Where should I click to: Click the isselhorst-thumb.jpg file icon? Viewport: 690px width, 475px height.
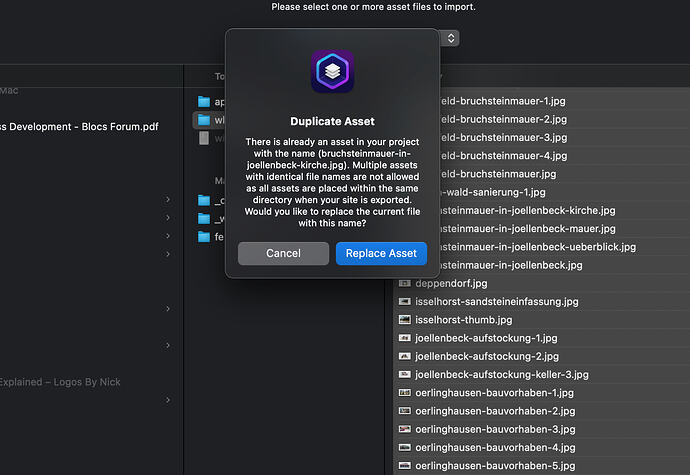point(405,320)
